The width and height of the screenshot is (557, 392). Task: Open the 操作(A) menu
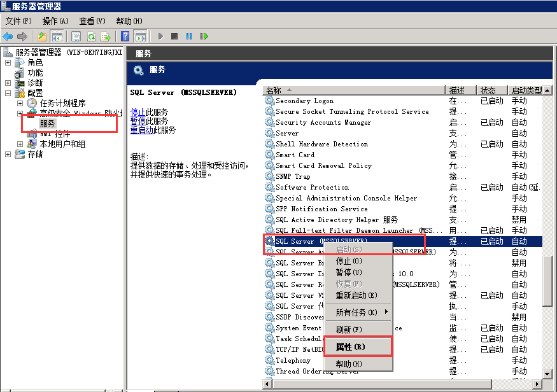[55, 21]
